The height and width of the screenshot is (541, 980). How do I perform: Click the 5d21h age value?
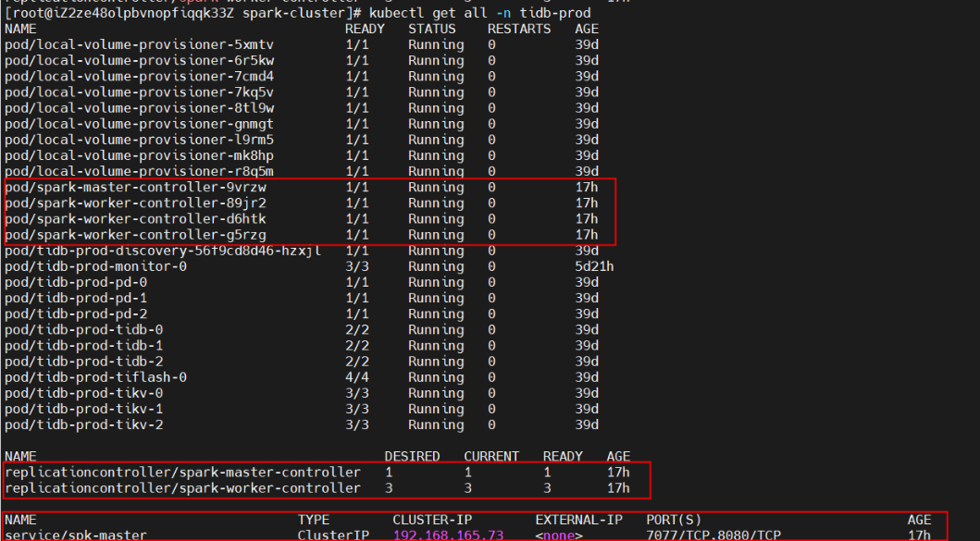point(594,266)
